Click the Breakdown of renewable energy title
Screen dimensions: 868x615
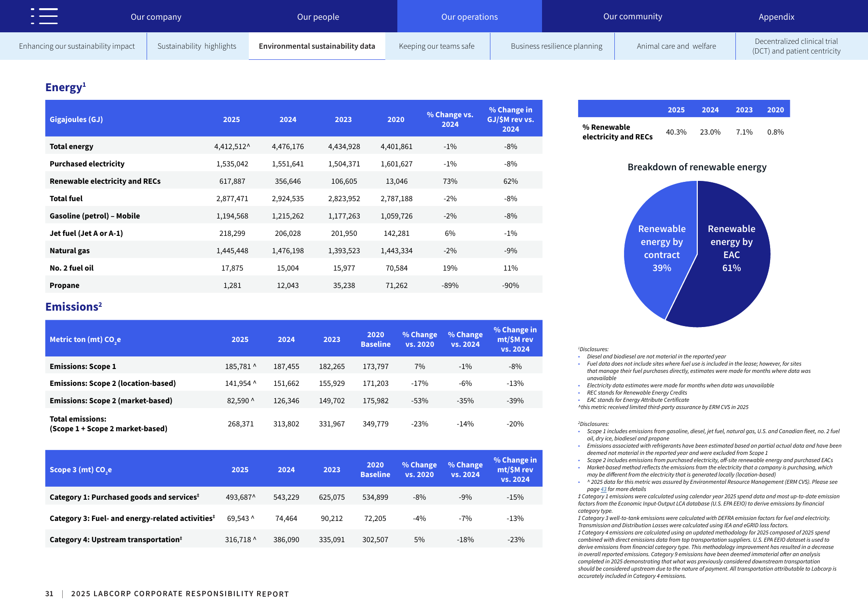[x=697, y=167]
